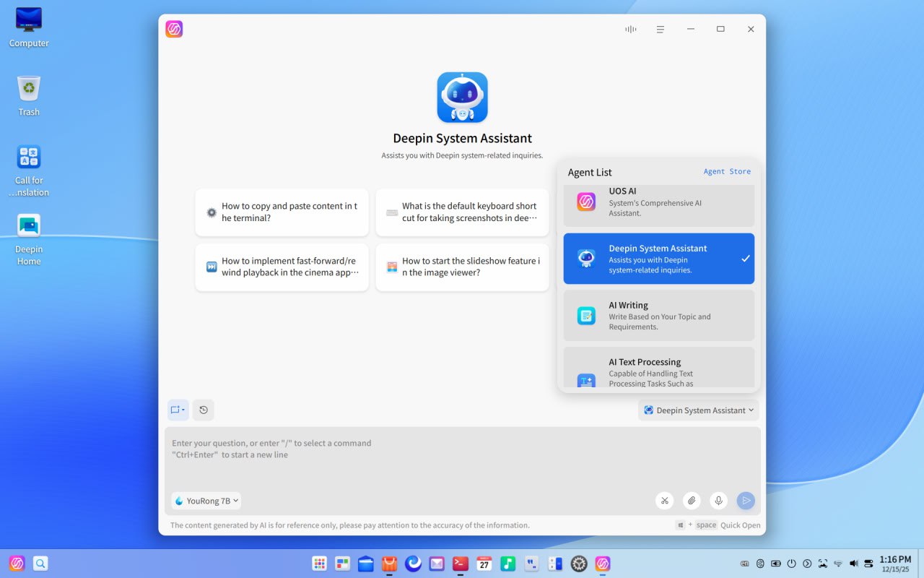The image size is (924, 578).
Task: Click the voice waveform icon in title bar
Action: 630,29
